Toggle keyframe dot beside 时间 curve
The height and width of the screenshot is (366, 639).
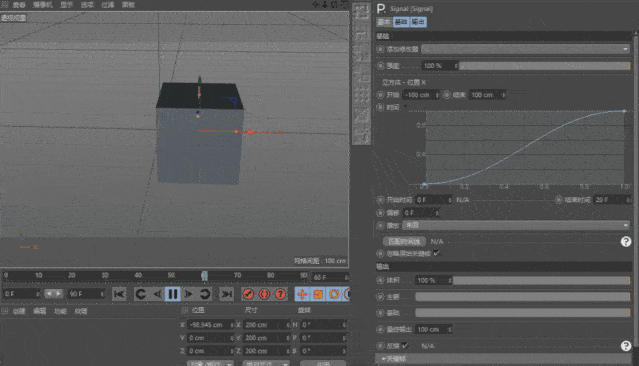tap(380, 107)
